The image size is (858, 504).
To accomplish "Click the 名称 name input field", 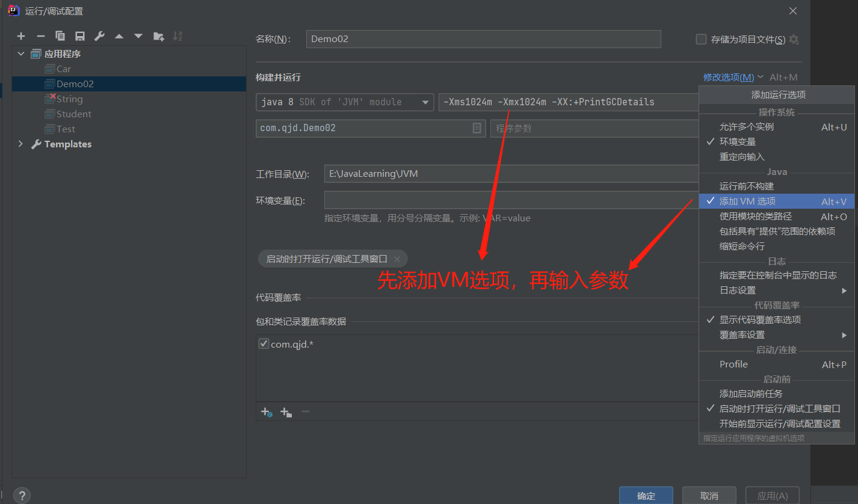I will coord(484,39).
